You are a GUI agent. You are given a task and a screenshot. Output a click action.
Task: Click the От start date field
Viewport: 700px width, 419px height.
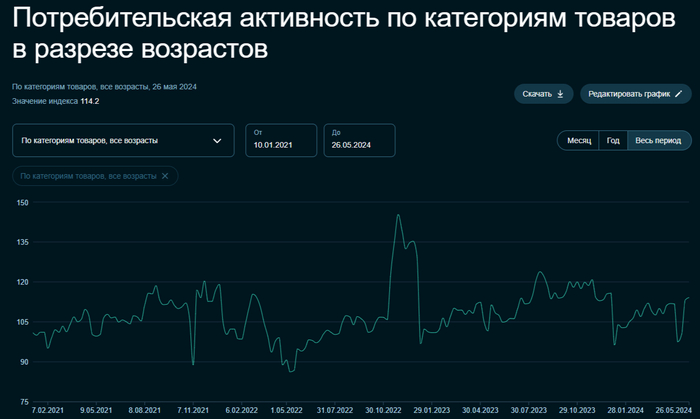coord(280,141)
